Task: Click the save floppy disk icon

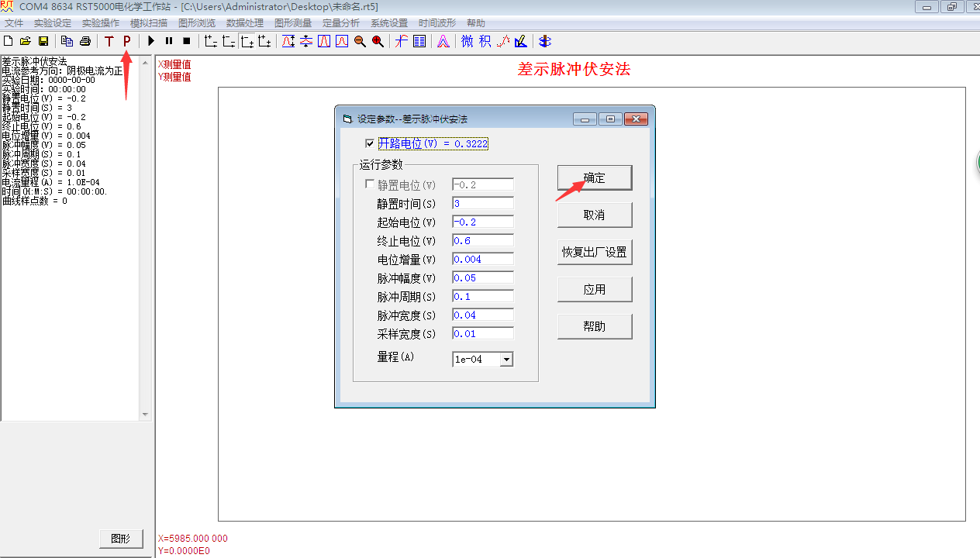Action: (43, 41)
